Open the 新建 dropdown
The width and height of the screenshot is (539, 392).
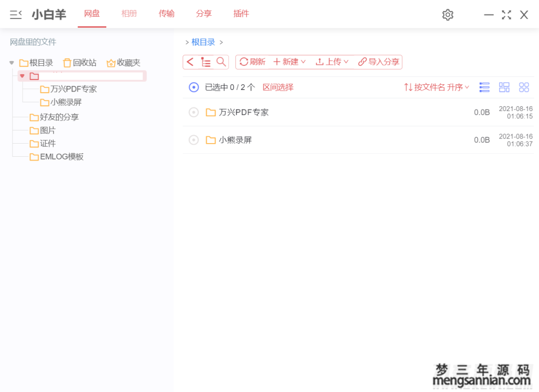click(x=290, y=62)
